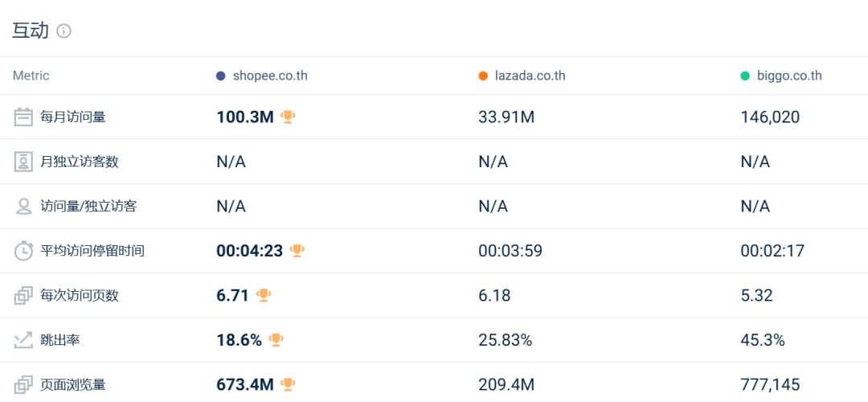Click the trophy icon beside 673.4M
Screen dimensions: 868x402
[288, 384]
